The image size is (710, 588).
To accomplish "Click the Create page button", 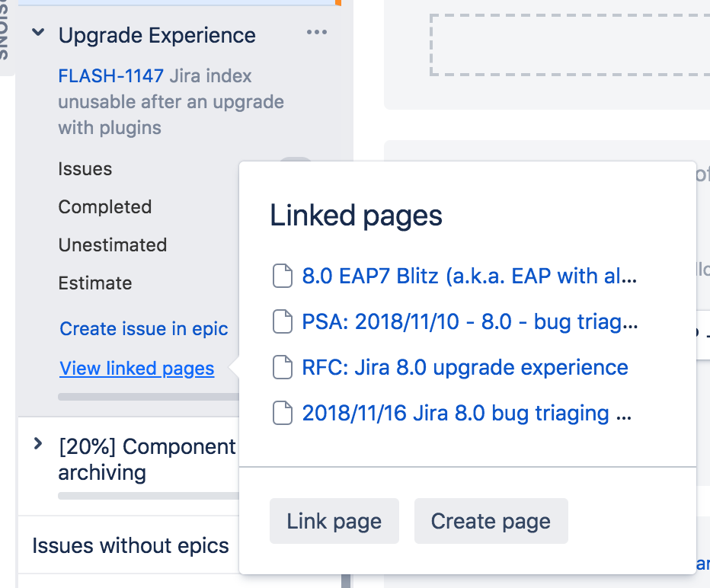I will pyautogui.click(x=491, y=521).
